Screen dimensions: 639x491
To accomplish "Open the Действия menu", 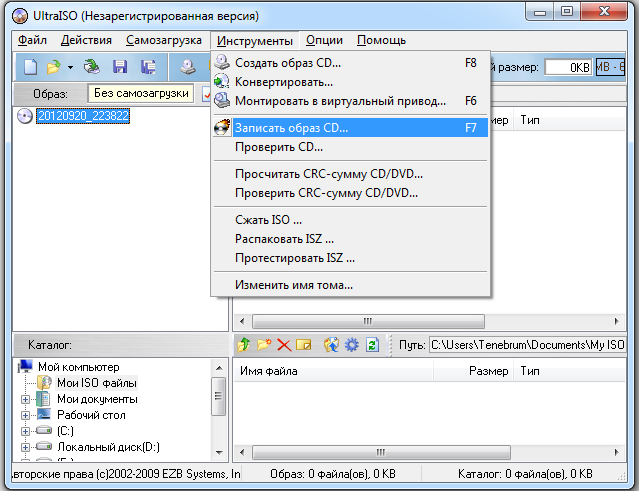I will (86, 40).
